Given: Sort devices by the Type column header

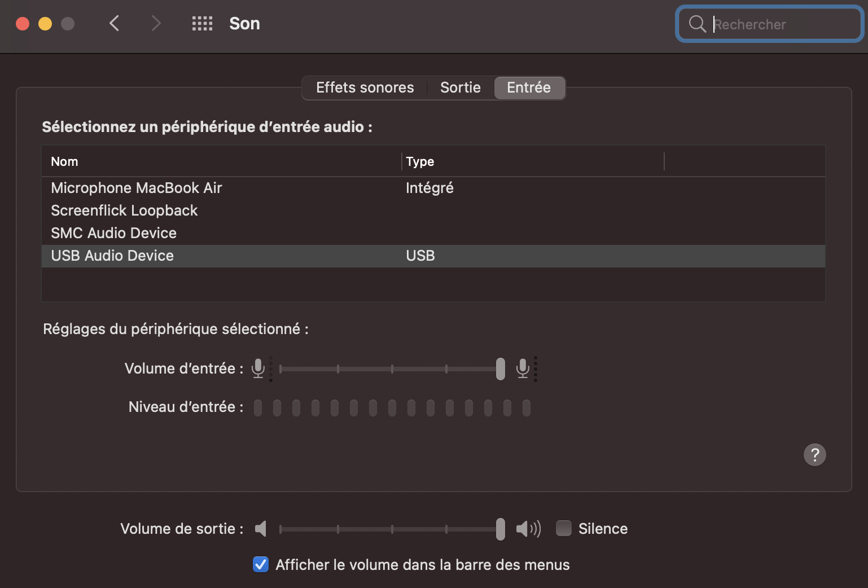Looking at the screenshot, I should [x=533, y=161].
